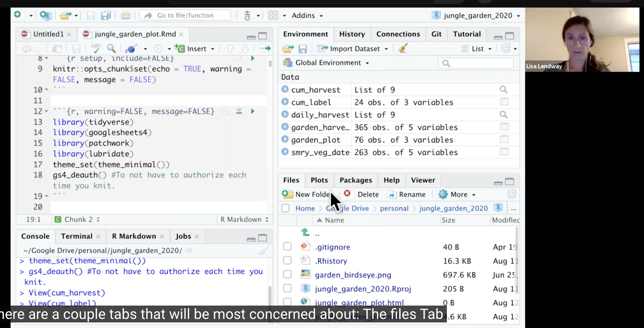
Task: Open the jungle_garden_2020 project dropdown
Action: [x=476, y=15]
